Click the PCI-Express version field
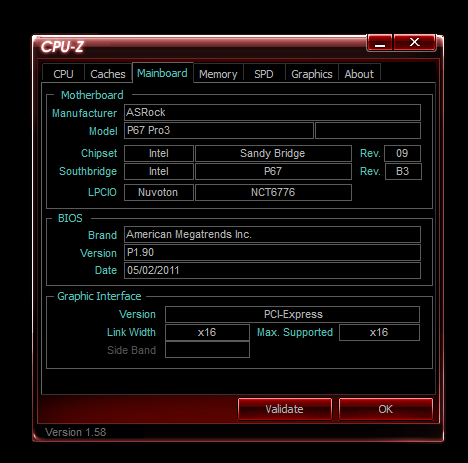 [292, 314]
